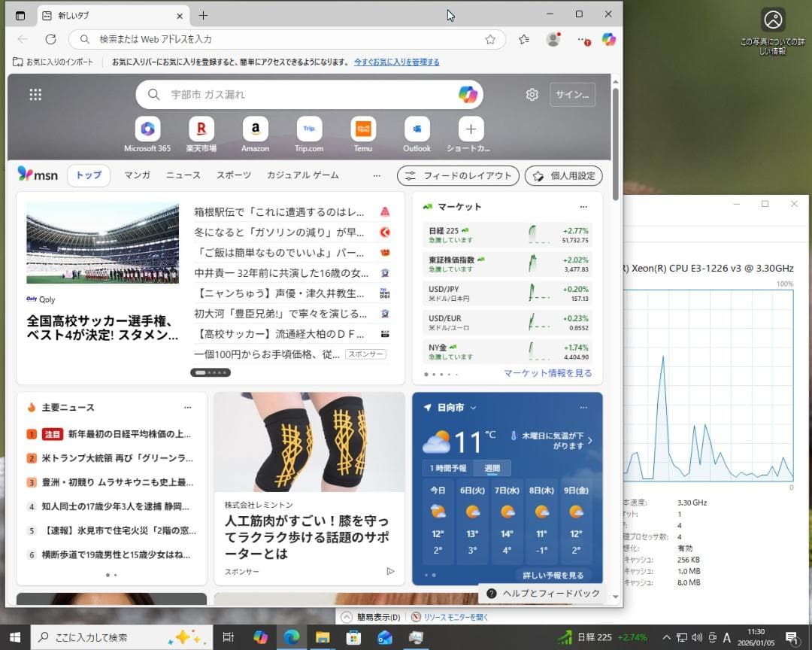Image resolution: width=812 pixels, height=650 pixels.
Task: Switch to the マンガ feed tab
Action: tap(136, 175)
